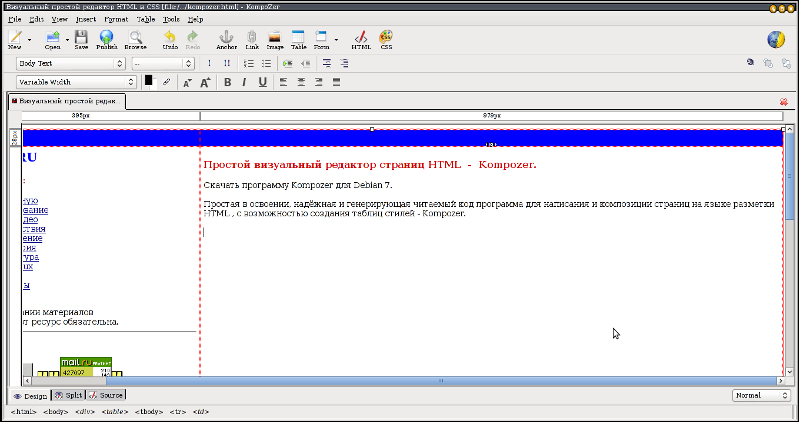This screenshot has width=799, height=422.
Task: Click the Save floppy disk icon
Action: click(x=81, y=40)
